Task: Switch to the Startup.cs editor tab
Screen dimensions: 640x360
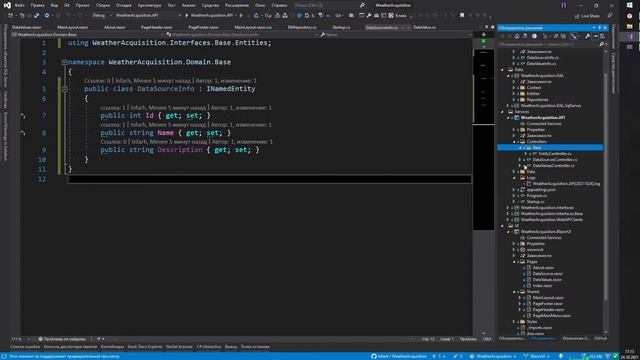Action: 341,27
